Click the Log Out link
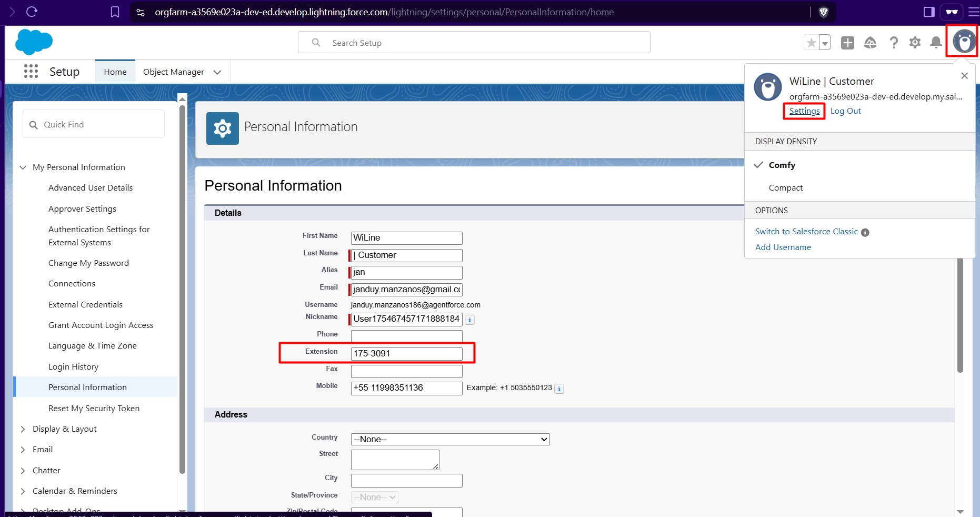 coord(845,111)
